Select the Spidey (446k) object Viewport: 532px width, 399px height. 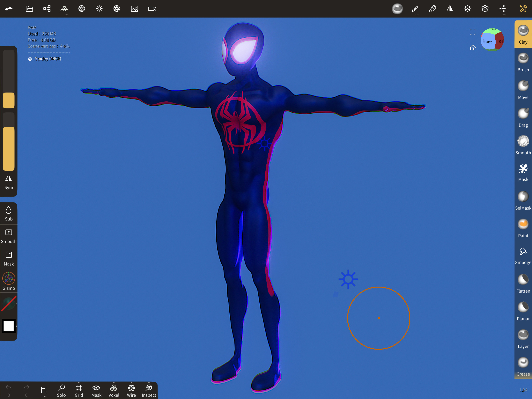pos(45,59)
